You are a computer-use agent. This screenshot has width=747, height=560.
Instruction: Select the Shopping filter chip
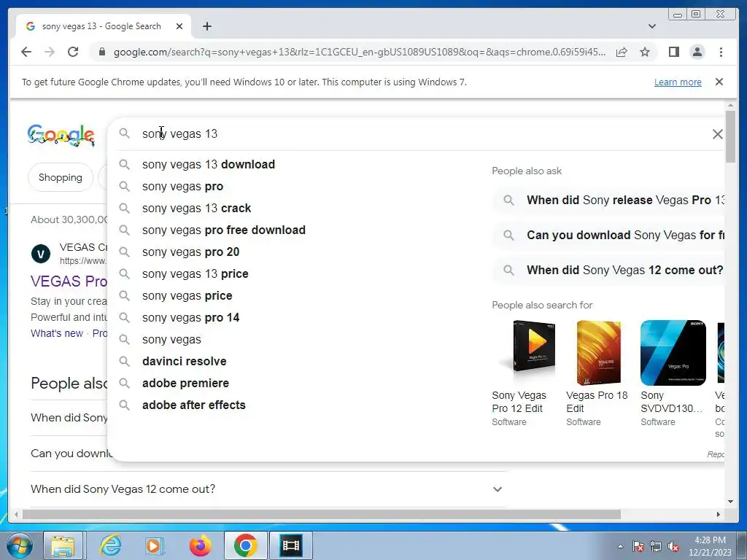[61, 178]
